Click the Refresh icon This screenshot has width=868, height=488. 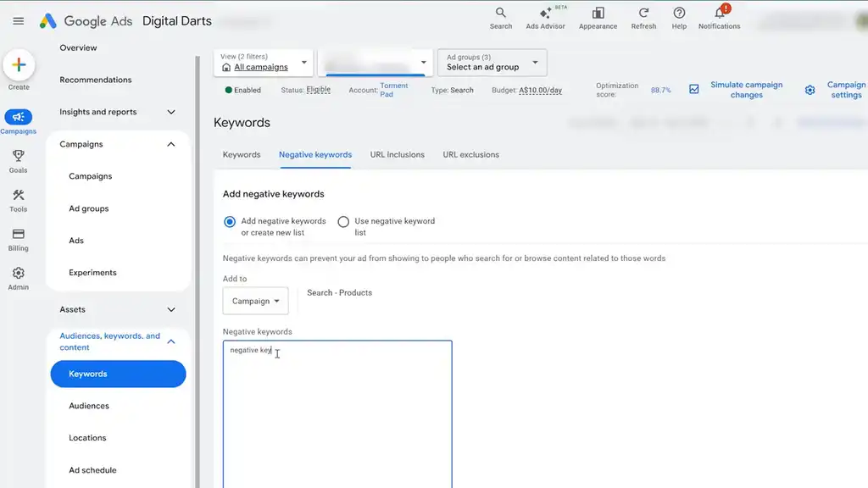point(643,13)
